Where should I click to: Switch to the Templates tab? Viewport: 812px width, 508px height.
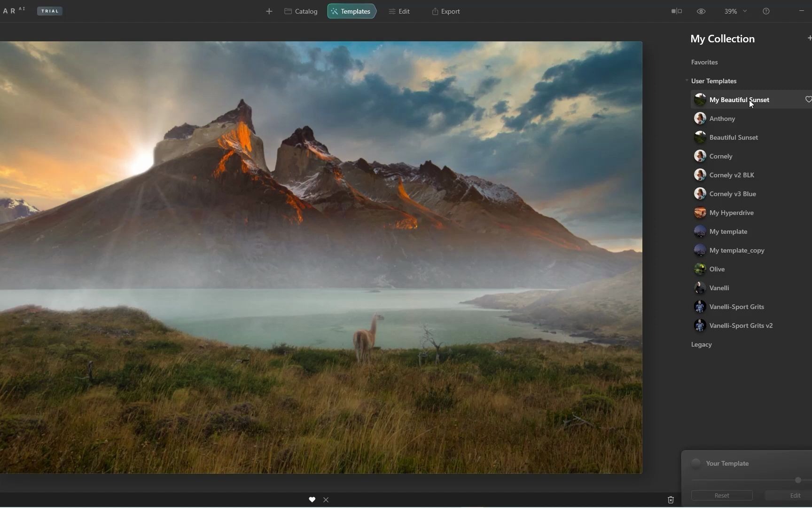coord(351,11)
